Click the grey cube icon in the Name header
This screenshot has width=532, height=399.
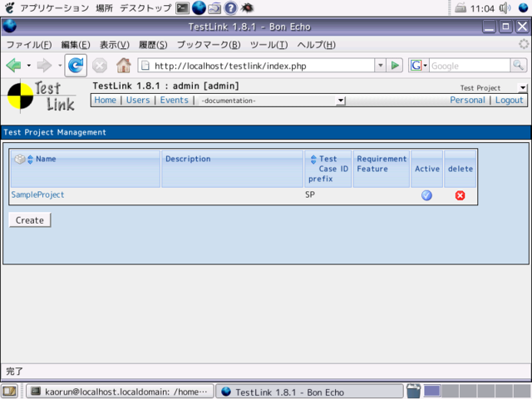(20, 159)
